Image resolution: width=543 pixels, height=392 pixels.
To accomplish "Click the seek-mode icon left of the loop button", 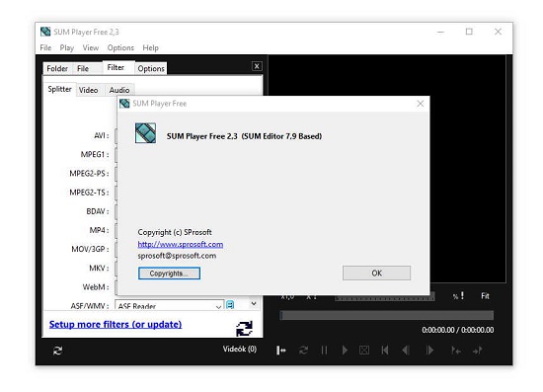I will [x=280, y=351].
